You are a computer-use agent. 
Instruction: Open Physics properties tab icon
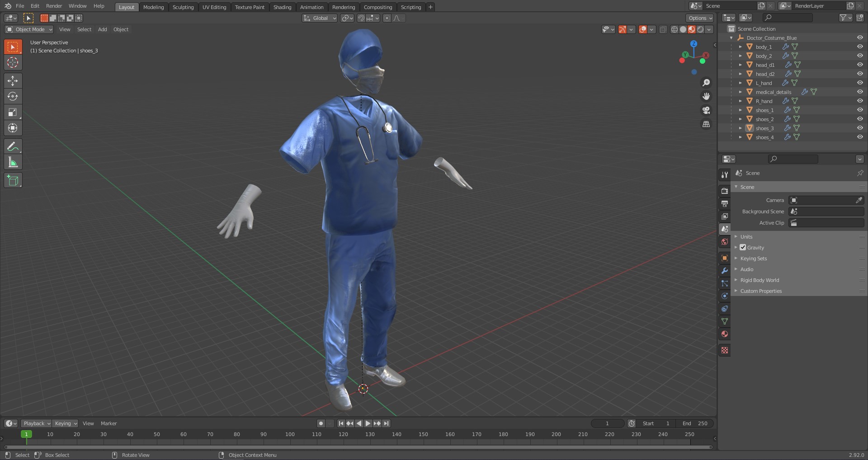pos(725,296)
